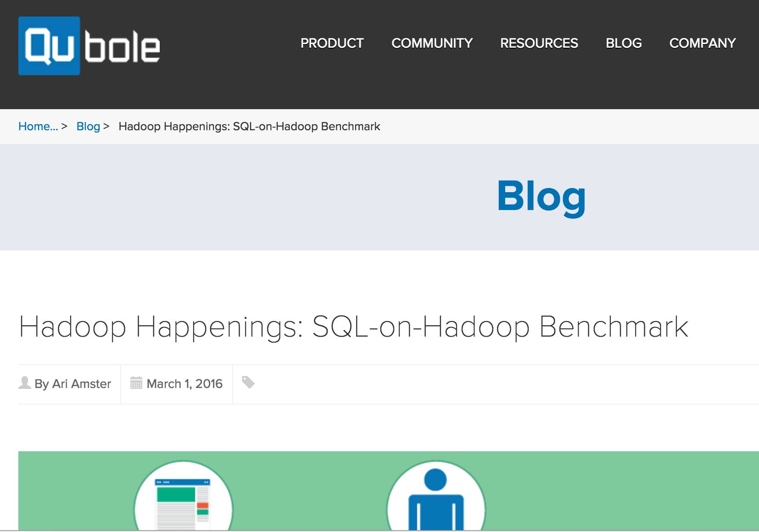The image size is (759, 532).
Task: Open the RESOURCES menu
Action: [x=539, y=43]
